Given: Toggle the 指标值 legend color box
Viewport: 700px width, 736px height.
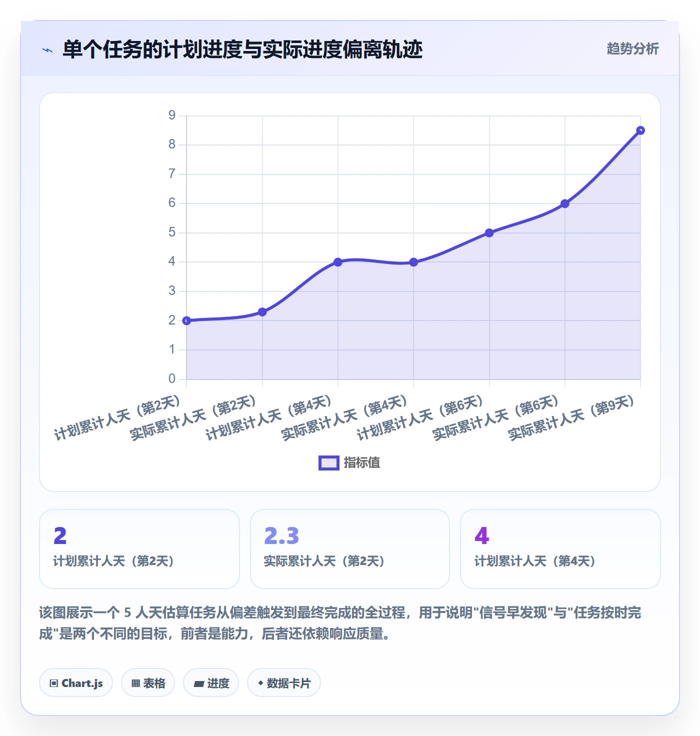Looking at the screenshot, I should tap(329, 463).
